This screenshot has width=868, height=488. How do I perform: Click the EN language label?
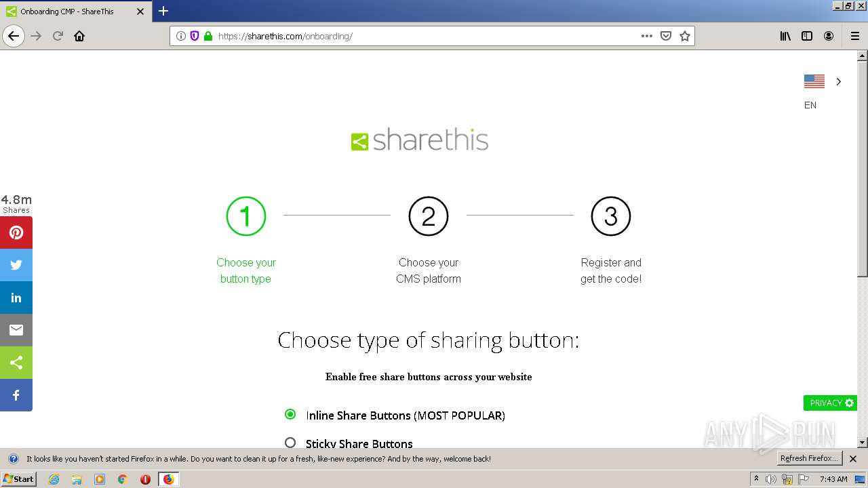(810, 105)
